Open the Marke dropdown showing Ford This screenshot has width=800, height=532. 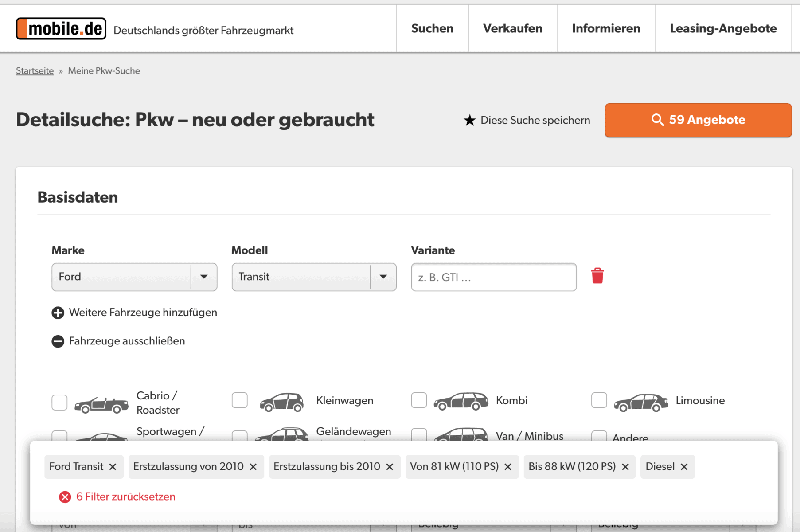pyautogui.click(x=134, y=277)
